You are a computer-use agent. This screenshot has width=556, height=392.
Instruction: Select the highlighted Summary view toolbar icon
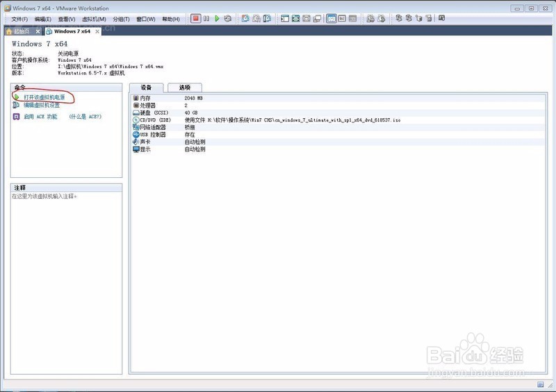332,19
